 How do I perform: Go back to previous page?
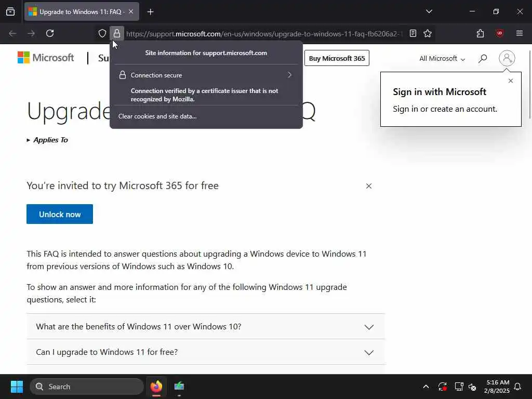point(12,33)
